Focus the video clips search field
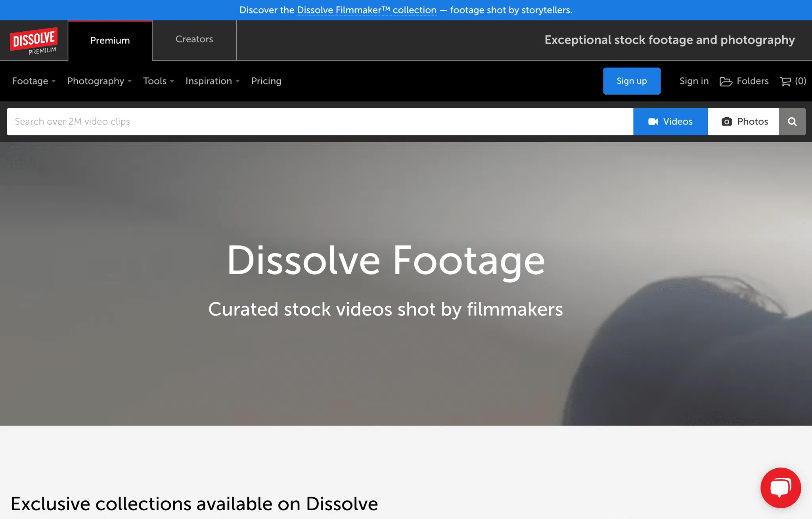Viewport: 812px width, 519px height. coord(320,122)
